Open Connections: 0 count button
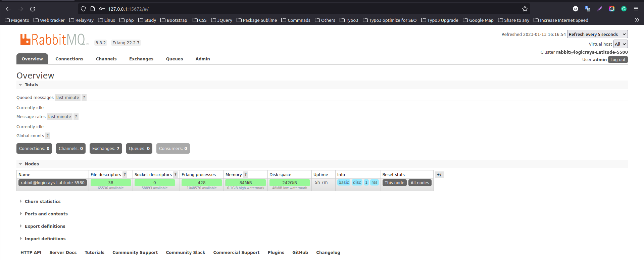This screenshot has width=644, height=260. pyautogui.click(x=34, y=149)
